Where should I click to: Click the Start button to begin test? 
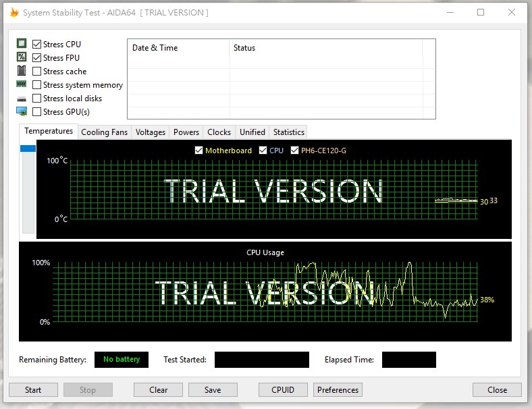pyautogui.click(x=33, y=389)
